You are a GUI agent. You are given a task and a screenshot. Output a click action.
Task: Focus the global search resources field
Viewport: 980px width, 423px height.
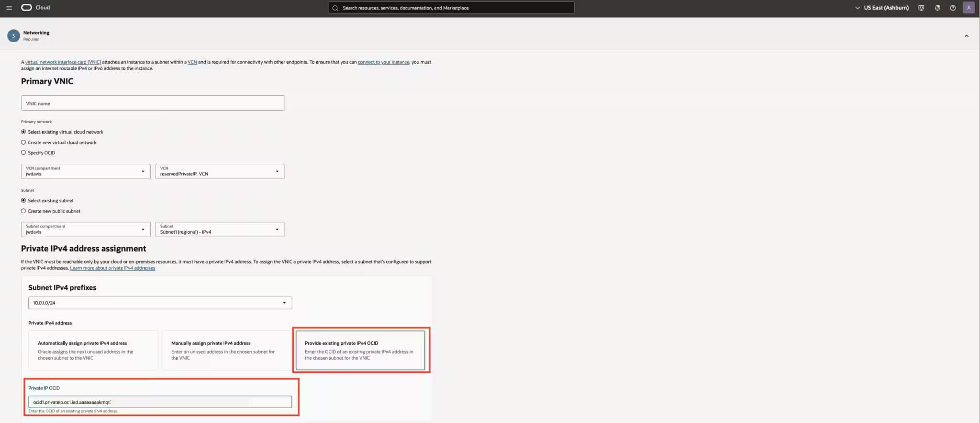451,8
